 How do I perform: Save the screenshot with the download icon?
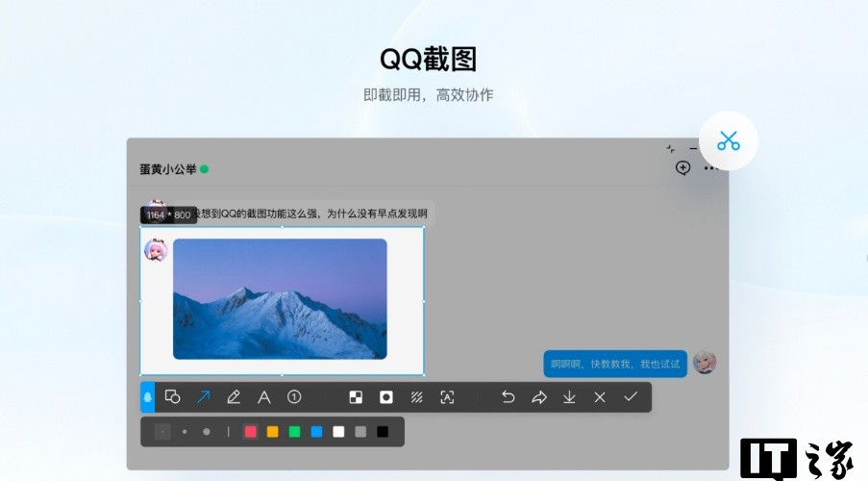point(569,396)
